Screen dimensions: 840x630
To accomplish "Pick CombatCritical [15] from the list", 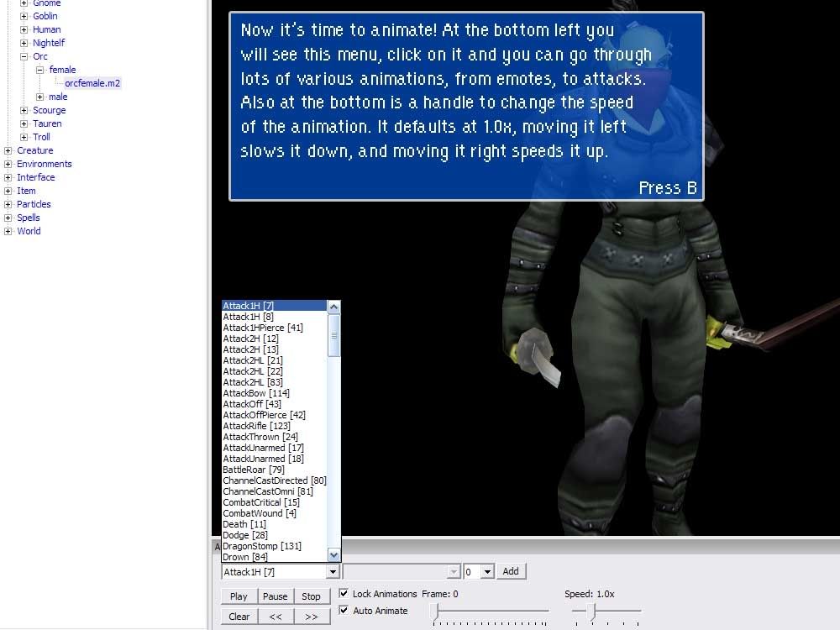I will (275, 502).
